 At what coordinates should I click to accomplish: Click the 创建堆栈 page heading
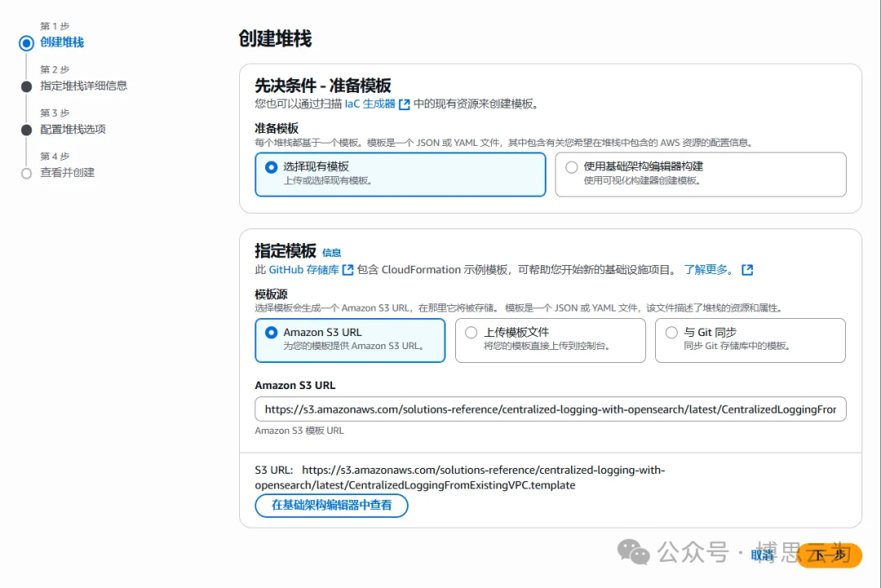(276, 39)
